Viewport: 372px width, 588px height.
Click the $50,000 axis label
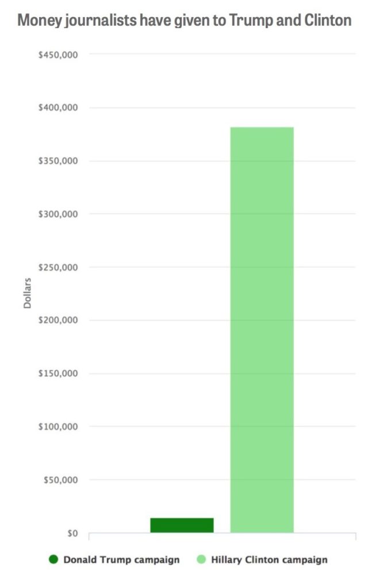pyautogui.click(x=60, y=479)
